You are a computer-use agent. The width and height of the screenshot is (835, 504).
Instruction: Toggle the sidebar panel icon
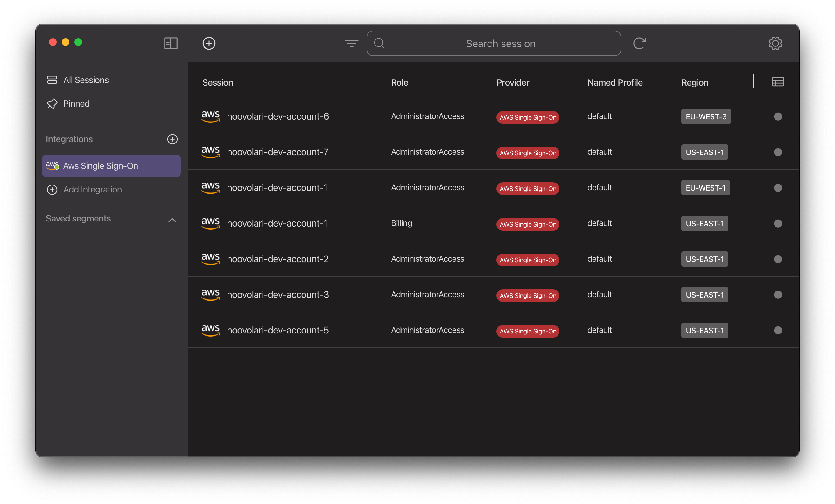pos(171,43)
